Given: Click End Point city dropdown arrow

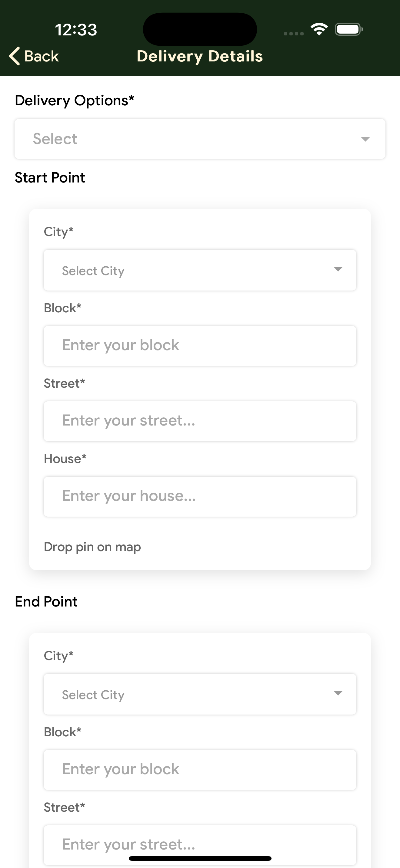Looking at the screenshot, I should pyautogui.click(x=338, y=693).
